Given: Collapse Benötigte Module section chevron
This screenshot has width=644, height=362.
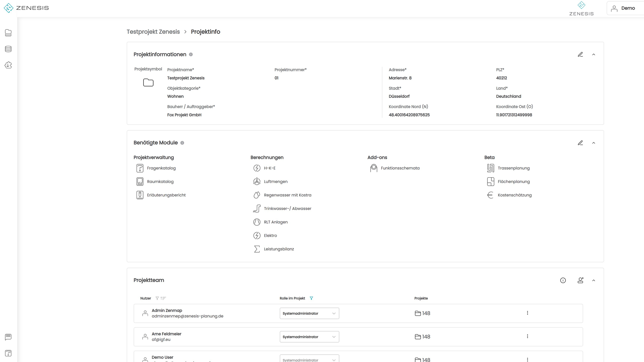Looking at the screenshot, I should tap(593, 143).
